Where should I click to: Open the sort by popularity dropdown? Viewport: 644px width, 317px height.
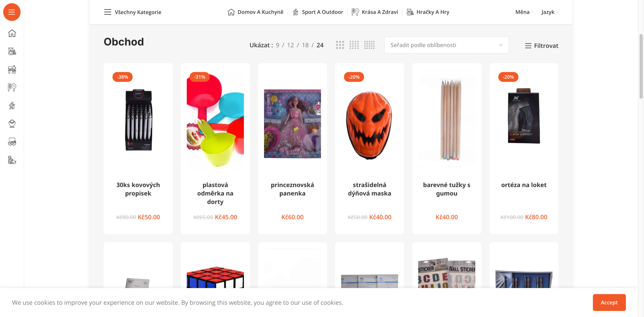click(446, 45)
